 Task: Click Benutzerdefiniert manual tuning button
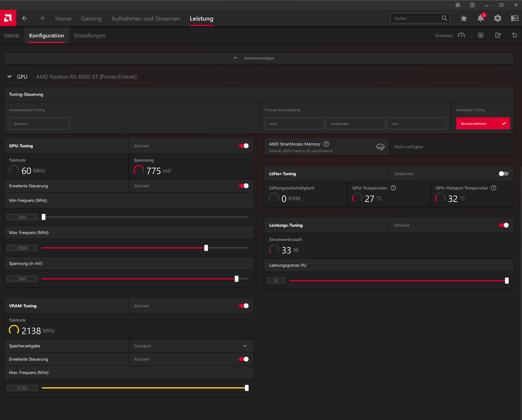click(483, 123)
